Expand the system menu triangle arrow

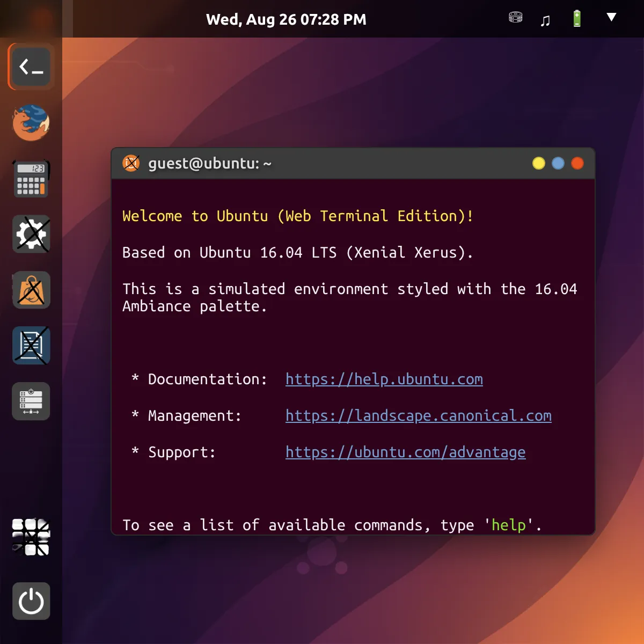tap(611, 17)
